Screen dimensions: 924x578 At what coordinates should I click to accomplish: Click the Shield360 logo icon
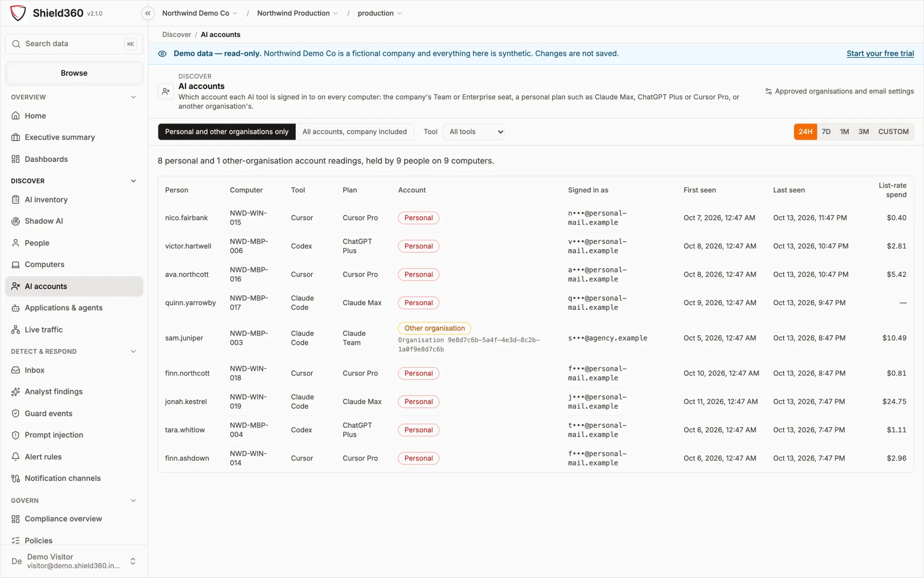click(x=18, y=13)
